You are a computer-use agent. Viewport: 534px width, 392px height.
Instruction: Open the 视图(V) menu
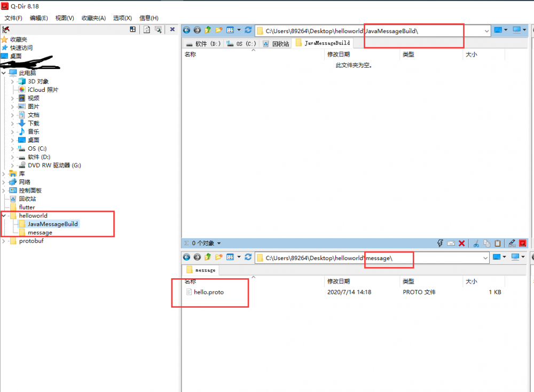click(x=65, y=18)
